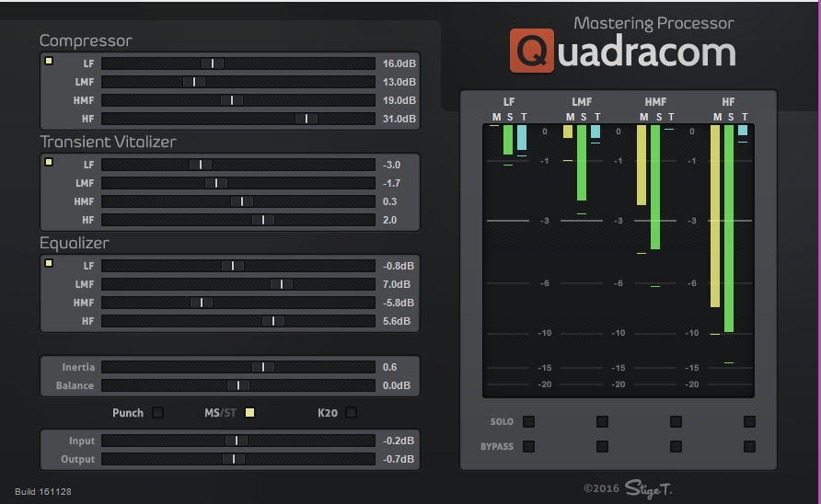Screen dimensions: 821x504
Task: Click the HF band green S meter bar
Action: click(728, 228)
